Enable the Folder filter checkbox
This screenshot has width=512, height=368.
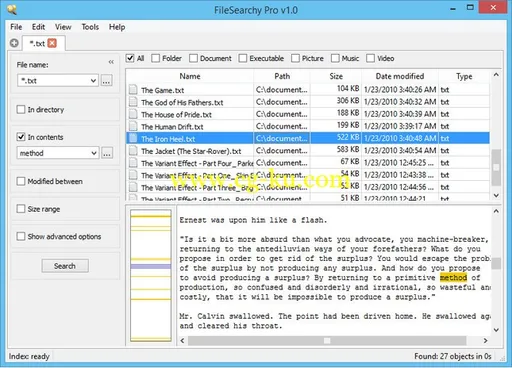coord(155,58)
